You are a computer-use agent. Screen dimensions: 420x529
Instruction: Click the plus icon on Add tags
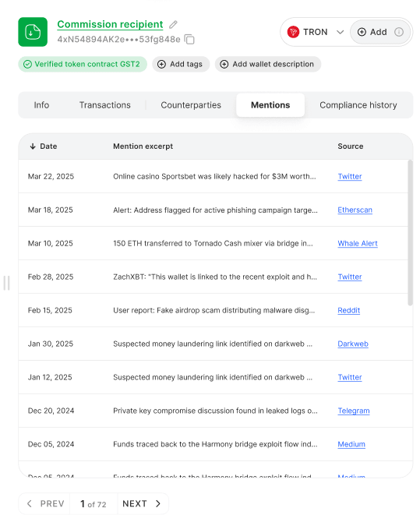tap(161, 64)
